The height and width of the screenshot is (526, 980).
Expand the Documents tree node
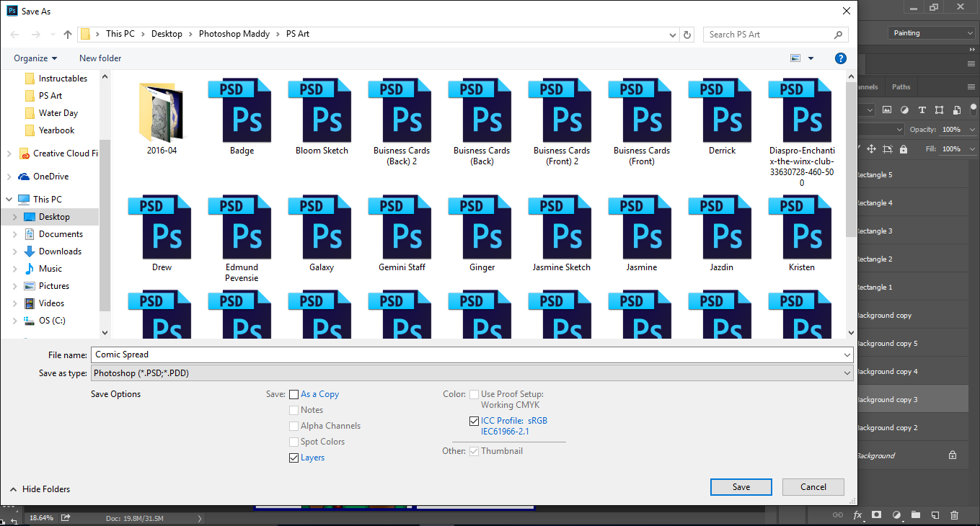[16, 234]
